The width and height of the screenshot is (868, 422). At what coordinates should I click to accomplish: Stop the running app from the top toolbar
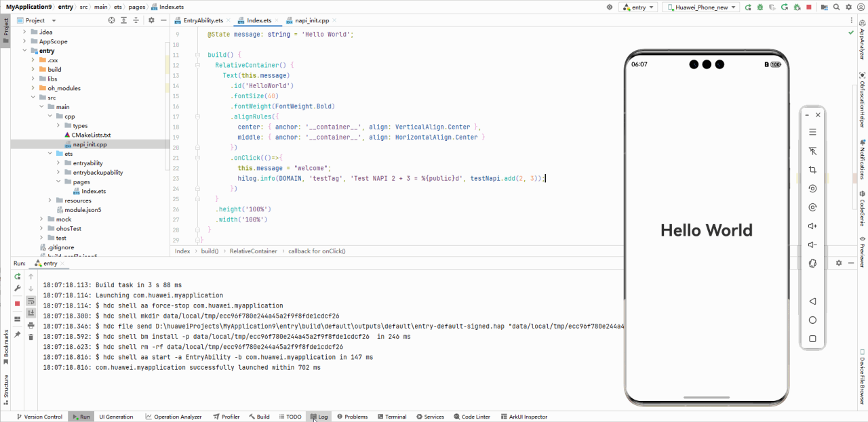pyautogui.click(x=808, y=7)
